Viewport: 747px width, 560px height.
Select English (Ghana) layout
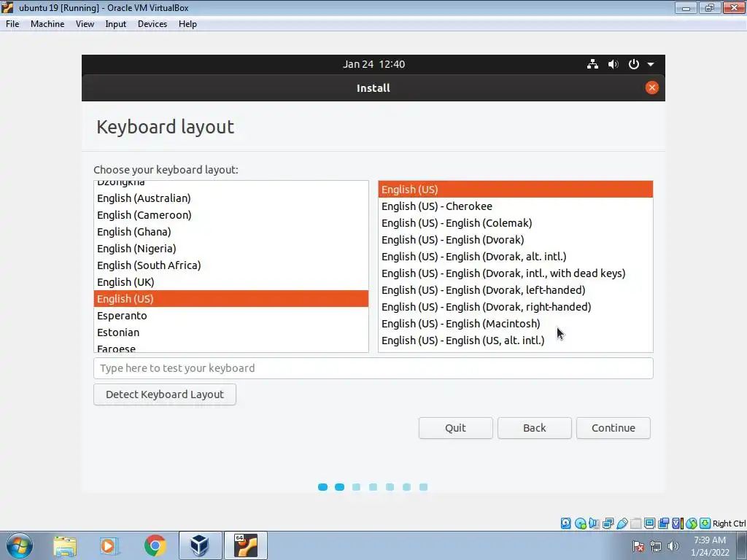(231, 231)
